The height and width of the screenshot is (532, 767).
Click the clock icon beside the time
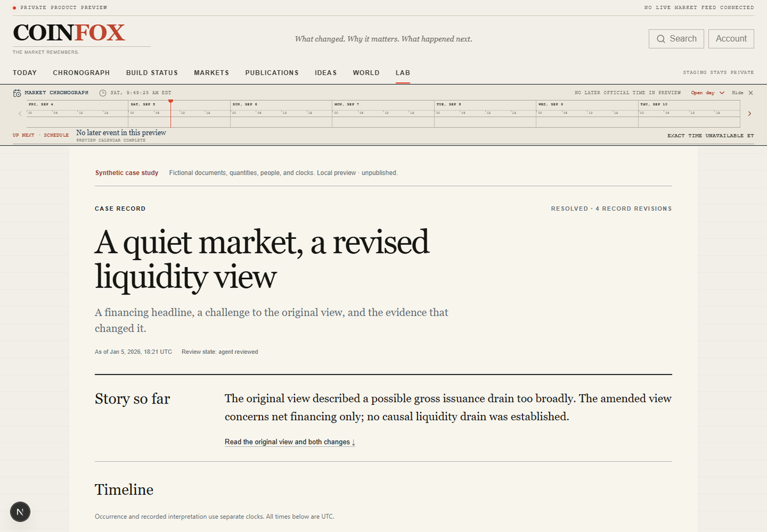[103, 93]
